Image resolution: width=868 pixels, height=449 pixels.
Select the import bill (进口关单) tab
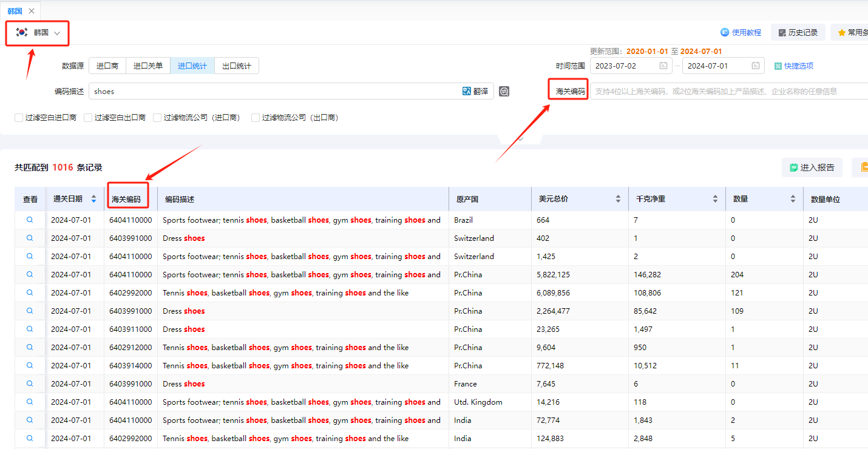pyautogui.click(x=148, y=66)
